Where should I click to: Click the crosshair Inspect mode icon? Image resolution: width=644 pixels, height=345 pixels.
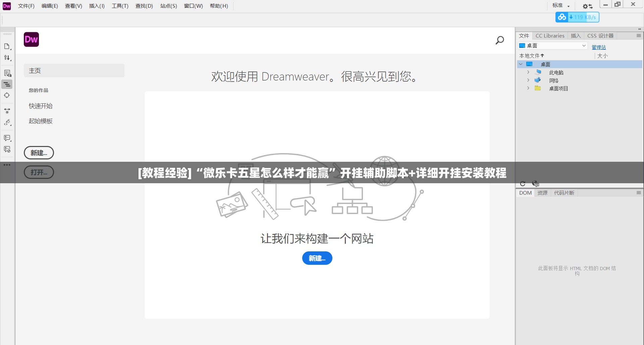[7, 95]
